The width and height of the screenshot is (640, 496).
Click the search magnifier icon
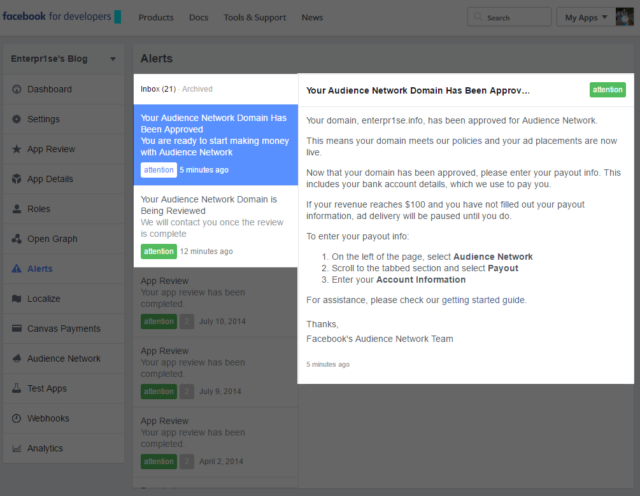click(x=478, y=17)
